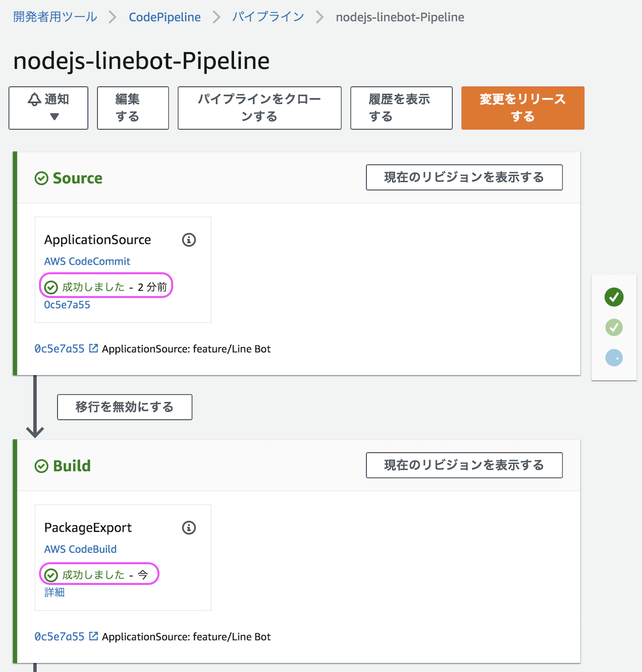The height and width of the screenshot is (672, 642).
Task: Click the light green checkmark stage indicator
Action: click(614, 327)
